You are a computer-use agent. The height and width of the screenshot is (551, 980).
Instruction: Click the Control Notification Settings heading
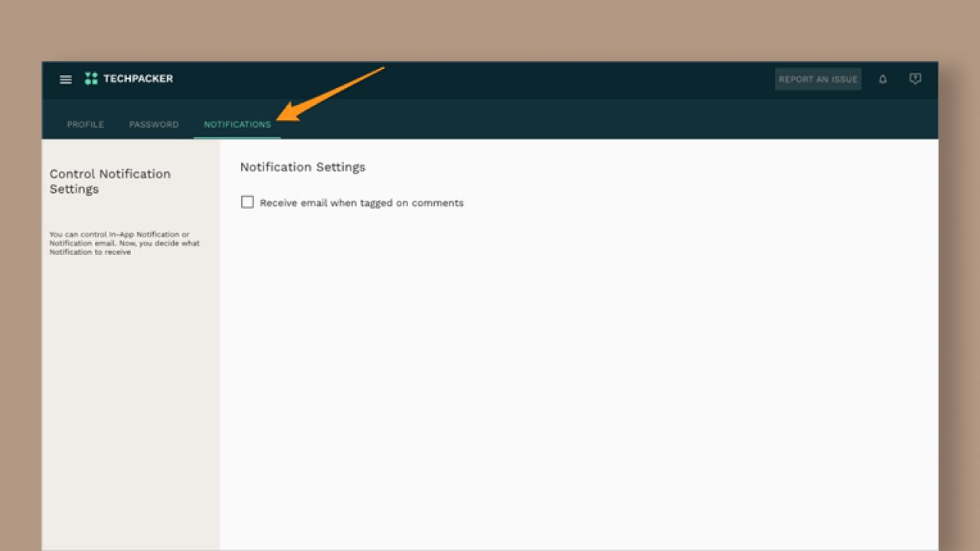click(110, 181)
